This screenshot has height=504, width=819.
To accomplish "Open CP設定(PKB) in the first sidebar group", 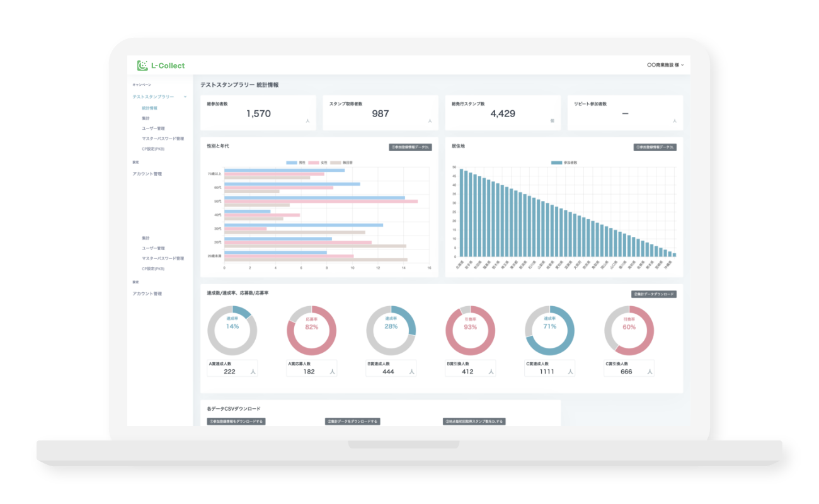I will click(x=153, y=149).
